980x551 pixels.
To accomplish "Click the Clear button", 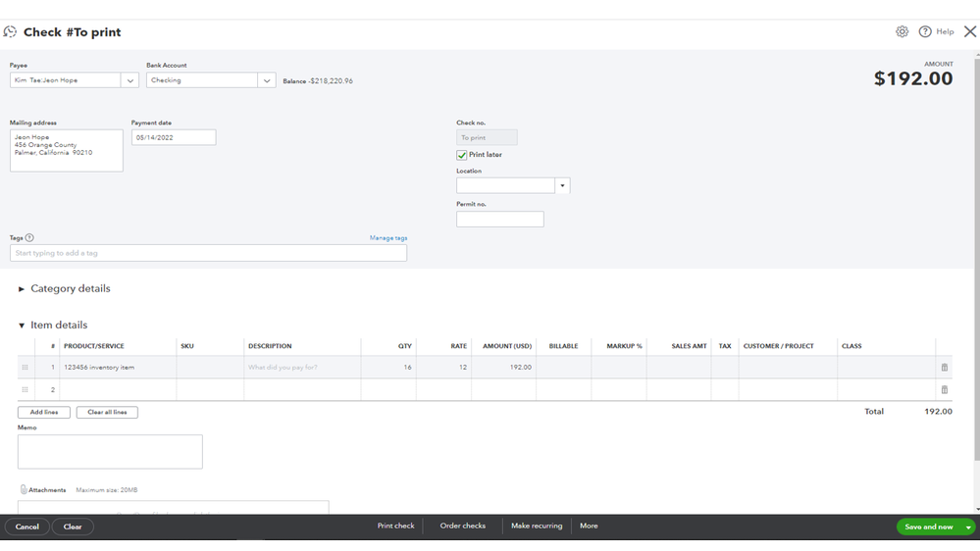I will coord(73,526).
